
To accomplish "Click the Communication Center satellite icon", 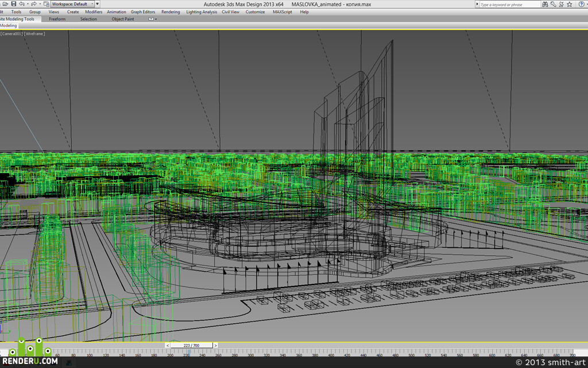I will click(562, 4).
